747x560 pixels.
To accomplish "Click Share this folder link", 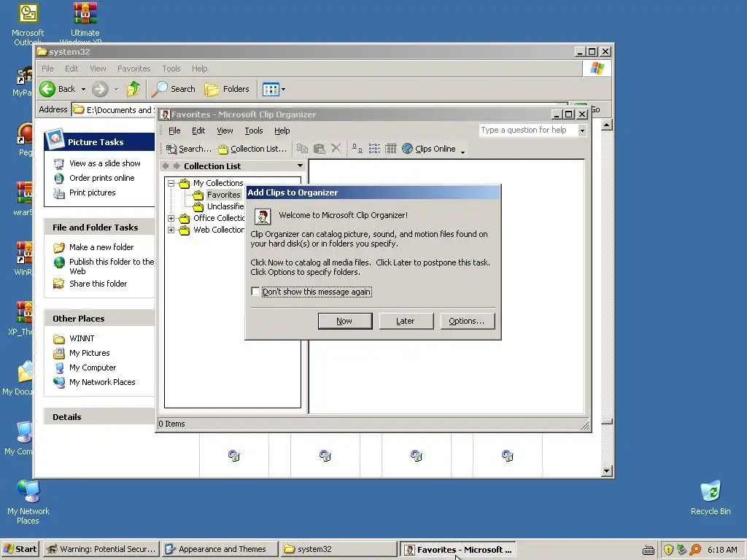I will [x=98, y=284].
